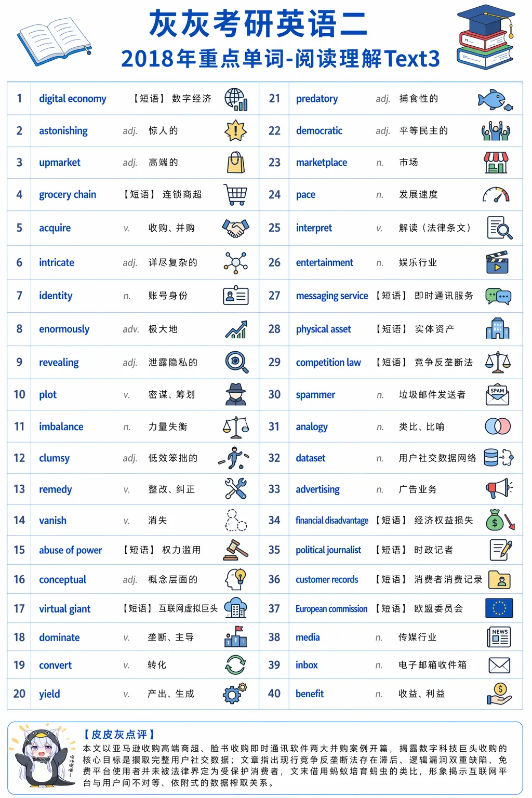The height and width of the screenshot is (798, 532).
Task: Click the tripping person icon for clumsy
Action: (x=234, y=458)
